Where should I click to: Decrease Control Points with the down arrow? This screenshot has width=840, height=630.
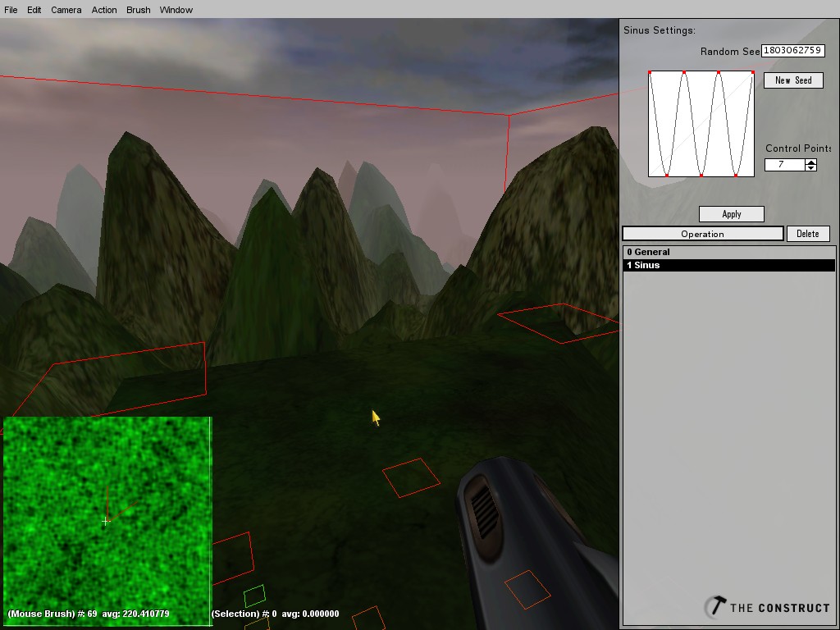tap(811, 168)
